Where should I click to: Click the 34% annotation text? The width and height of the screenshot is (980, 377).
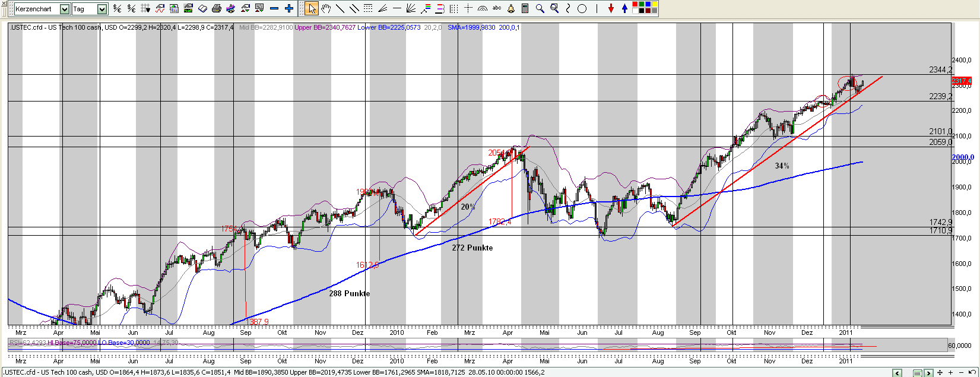pyautogui.click(x=782, y=166)
